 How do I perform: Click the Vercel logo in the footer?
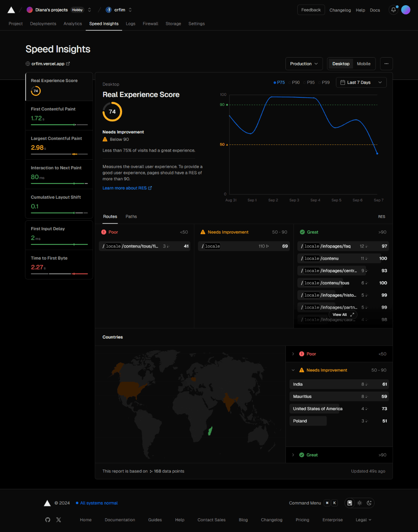pyautogui.click(x=47, y=503)
